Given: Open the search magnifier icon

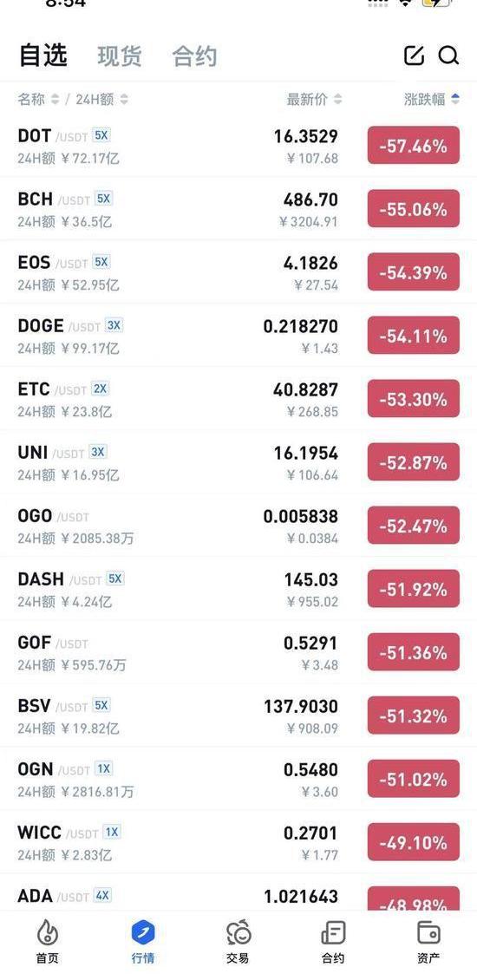Looking at the screenshot, I should point(448,56).
